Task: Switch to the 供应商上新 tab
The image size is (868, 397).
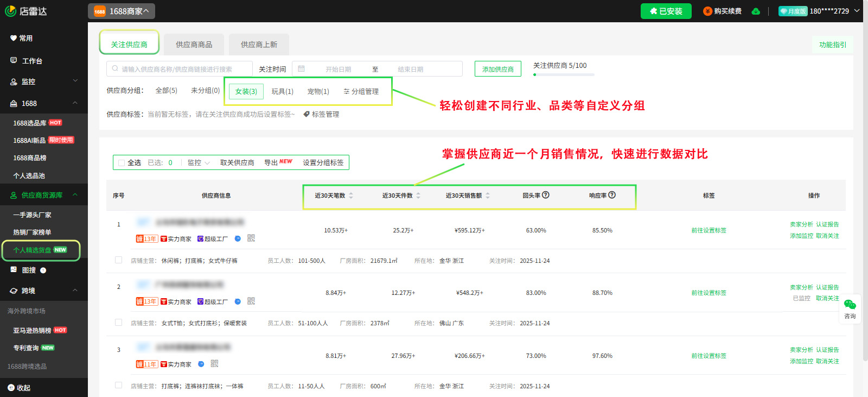Action: click(x=259, y=45)
